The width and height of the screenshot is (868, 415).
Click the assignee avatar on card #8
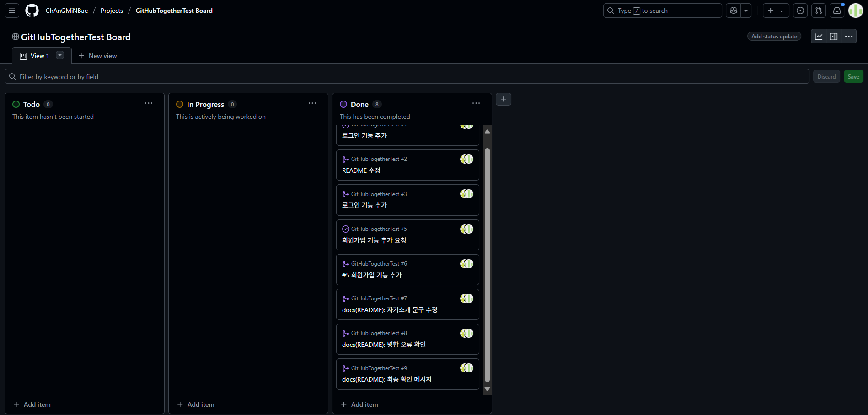tap(467, 333)
